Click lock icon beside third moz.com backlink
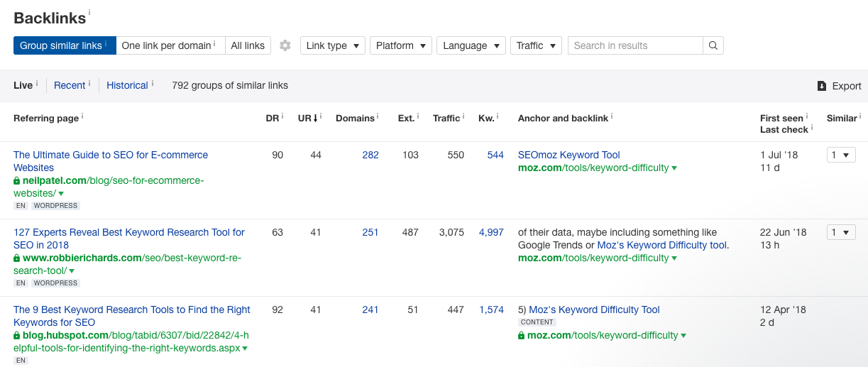868x367 pixels. pyautogui.click(x=522, y=336)
